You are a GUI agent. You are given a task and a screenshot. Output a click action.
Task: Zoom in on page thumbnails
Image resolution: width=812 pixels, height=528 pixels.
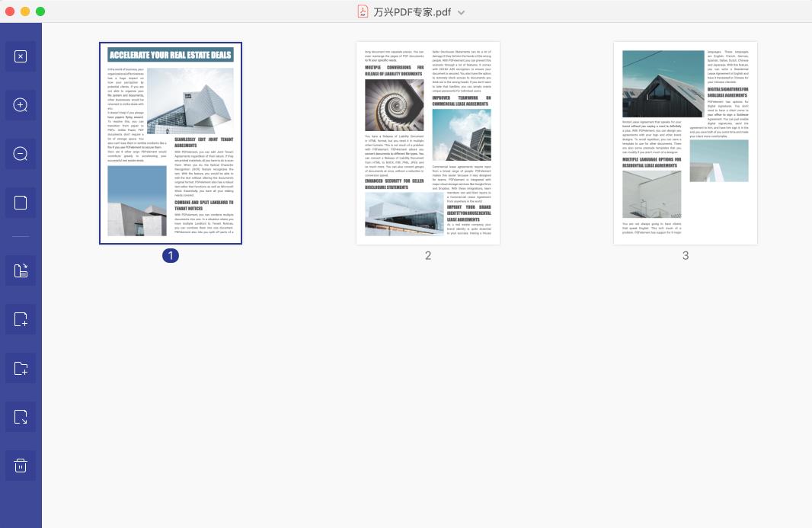pos(21,105)
